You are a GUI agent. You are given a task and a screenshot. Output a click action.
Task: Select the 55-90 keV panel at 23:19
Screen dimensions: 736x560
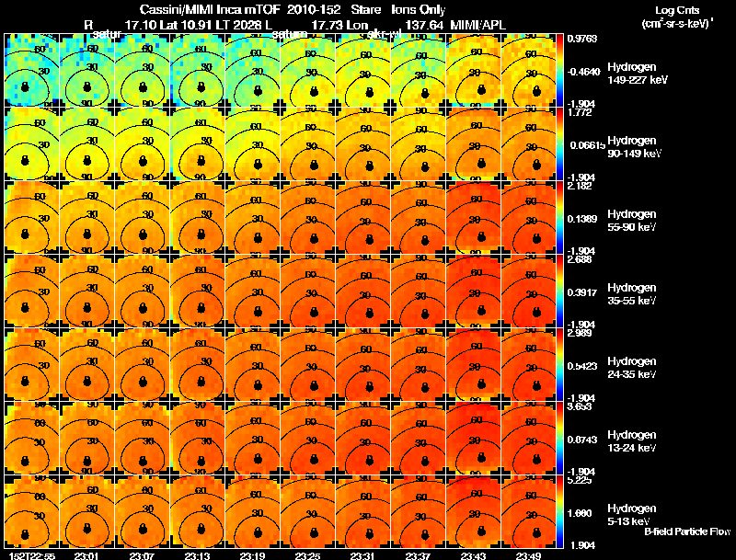point(252,218)
